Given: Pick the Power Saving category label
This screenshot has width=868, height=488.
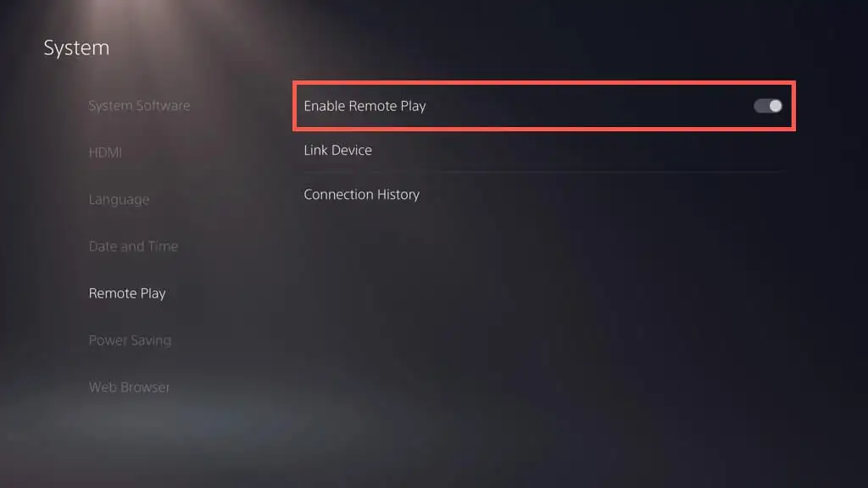Looking at the screenshot, I should [x=130, y=341].
